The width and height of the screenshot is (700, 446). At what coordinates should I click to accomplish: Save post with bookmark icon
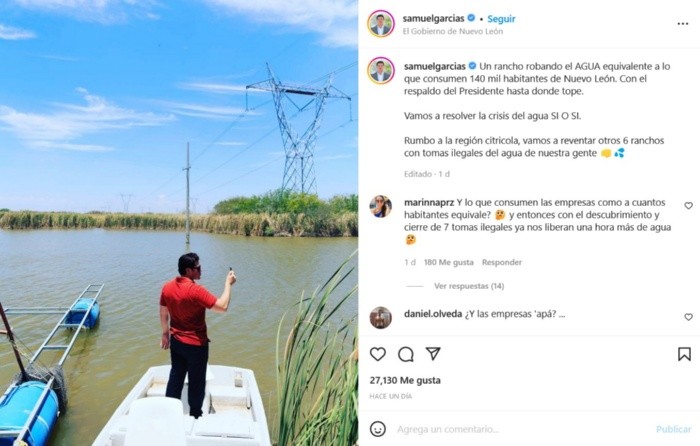click(x=684, y=354)
